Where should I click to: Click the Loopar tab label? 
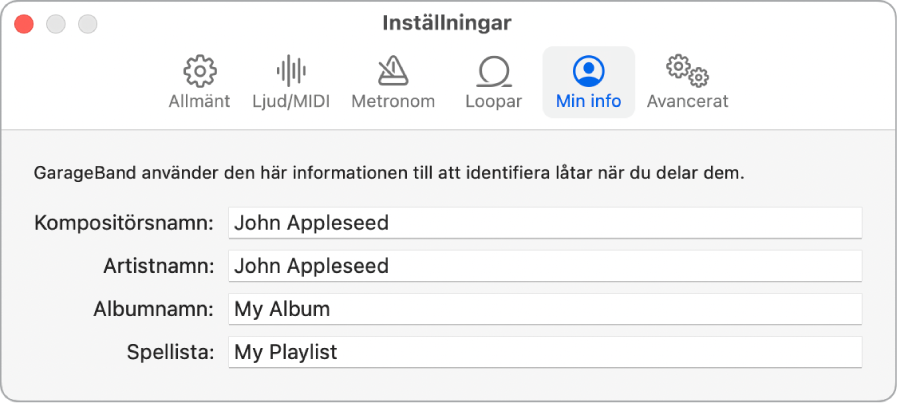pyautogui.click(x=494, y=101)
